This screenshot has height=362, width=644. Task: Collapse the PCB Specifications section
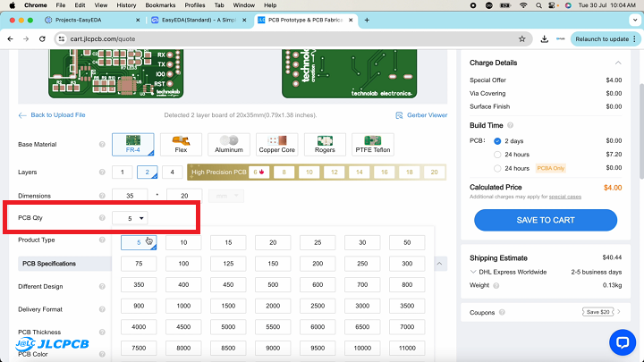pos(439,264)
